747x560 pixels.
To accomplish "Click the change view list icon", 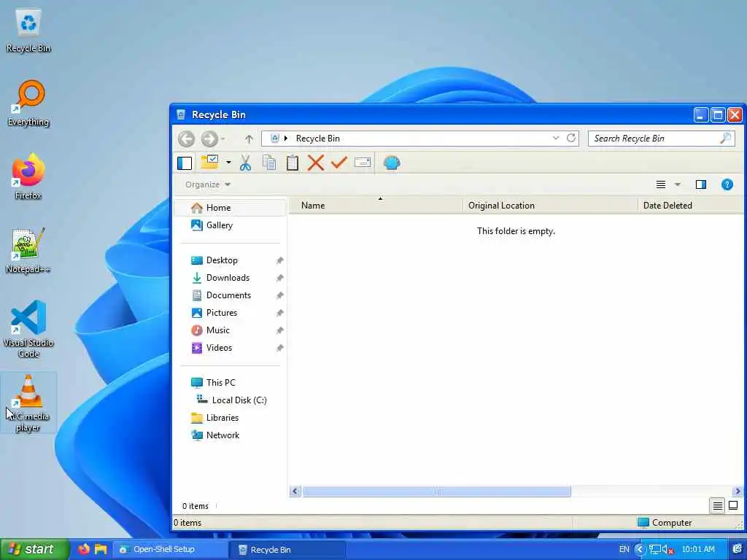I will [x=661, y=184].
